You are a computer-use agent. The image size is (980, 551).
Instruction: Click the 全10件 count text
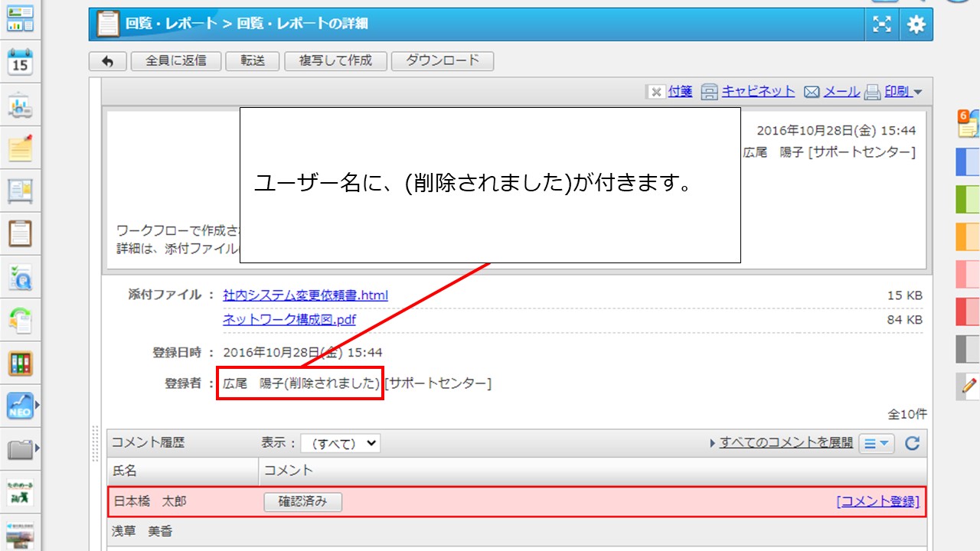907,414
